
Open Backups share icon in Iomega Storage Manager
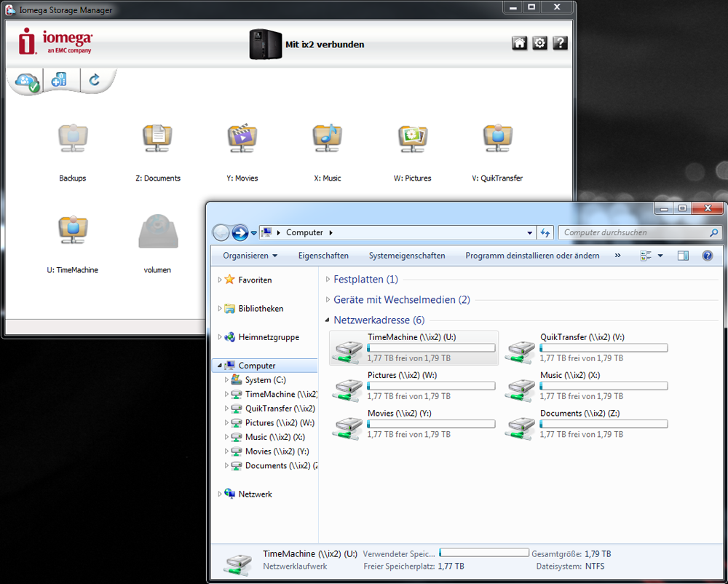tap(72, 138)
